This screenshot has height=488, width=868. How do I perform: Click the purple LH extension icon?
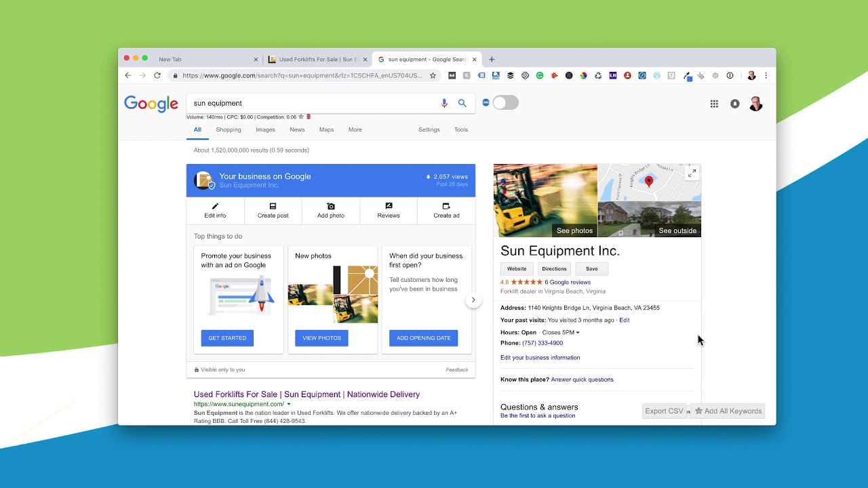(x=613, y=76)
